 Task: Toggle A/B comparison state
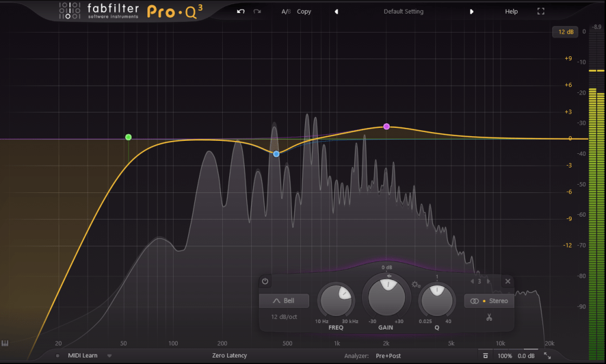pos(286,11)
